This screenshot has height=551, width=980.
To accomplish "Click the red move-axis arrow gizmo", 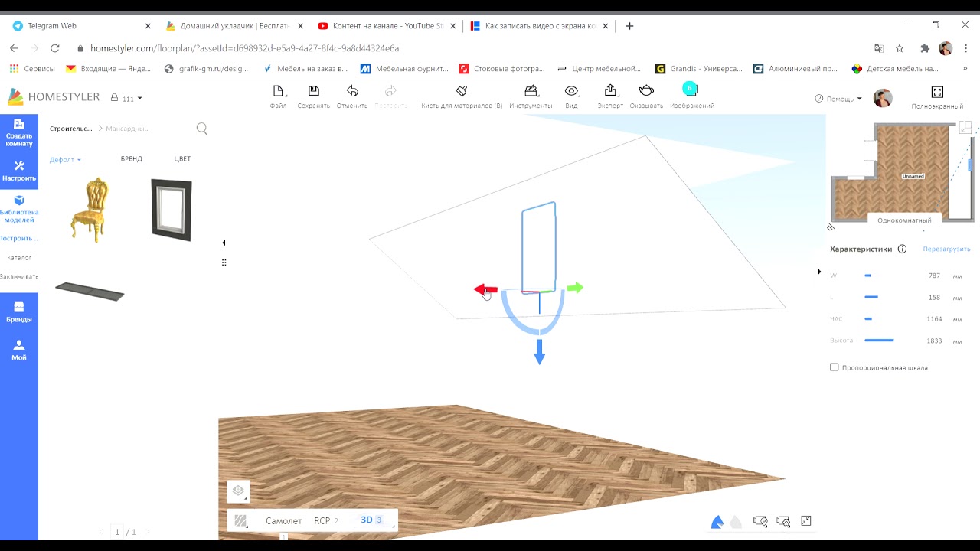I will [x=485, y=289].
